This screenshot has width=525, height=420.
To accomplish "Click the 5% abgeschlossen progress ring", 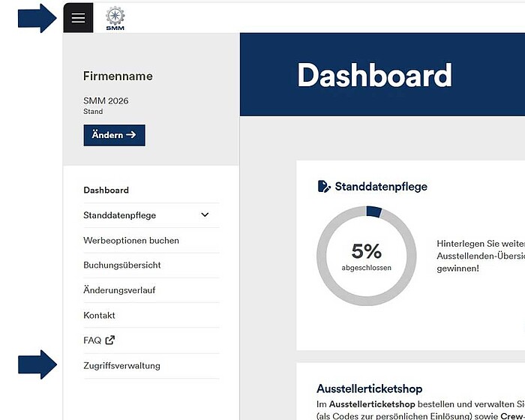I will [366, 256].
